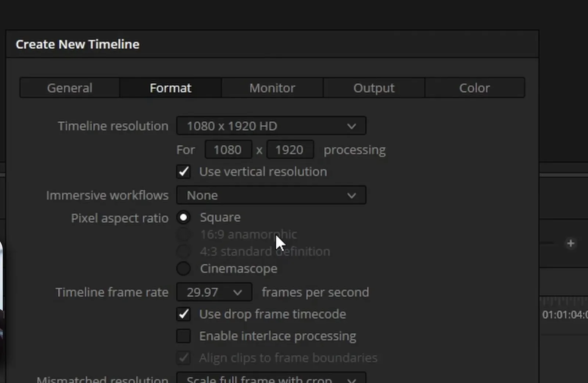Click the chevron arrow of Timeline resolution

coord(351,126)
